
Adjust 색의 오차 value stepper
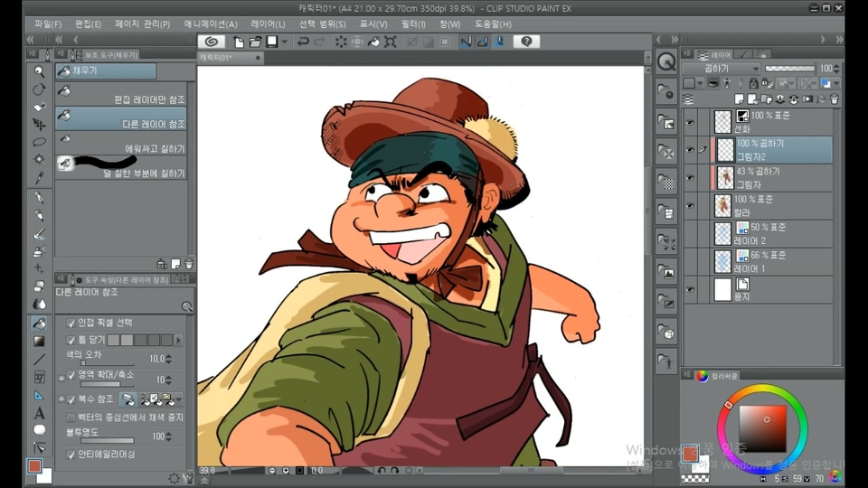168,359
